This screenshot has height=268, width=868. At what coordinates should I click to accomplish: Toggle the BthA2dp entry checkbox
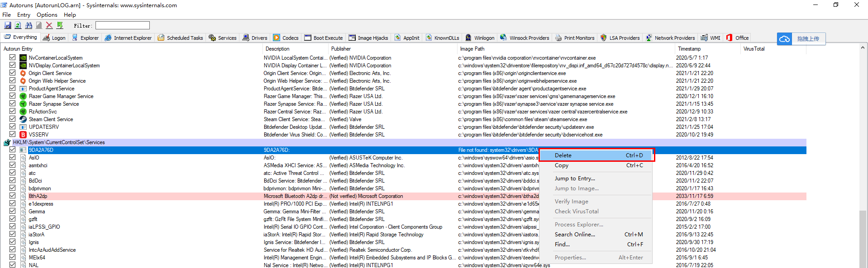(x=12, y=196)
